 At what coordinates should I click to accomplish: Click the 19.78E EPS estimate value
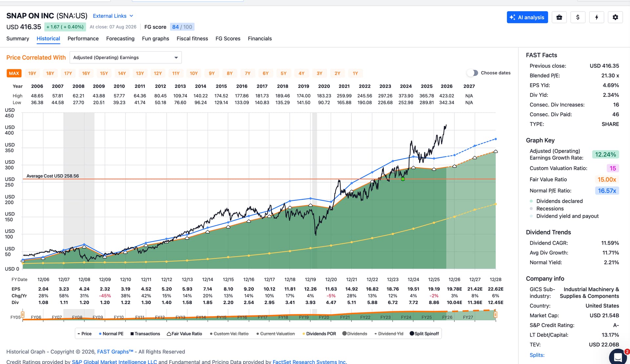tap(454, 289)
